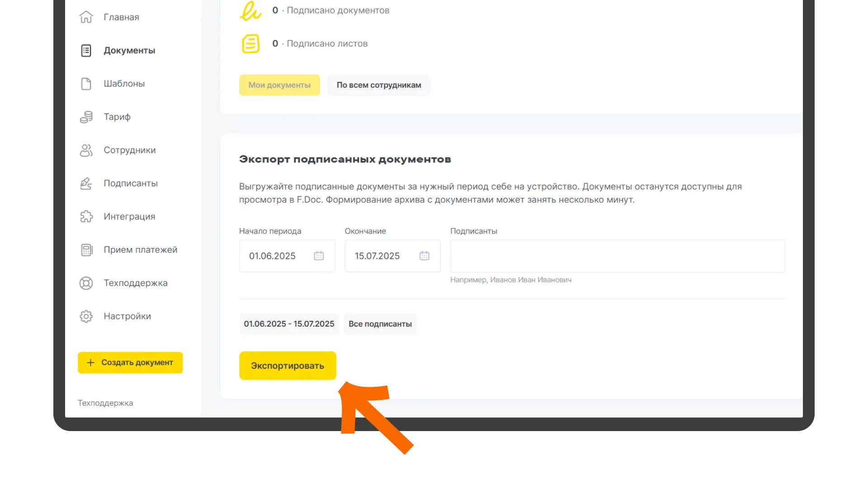Open the Прием платежей calculator icon

pyautogui.click(x=86, y=250)
